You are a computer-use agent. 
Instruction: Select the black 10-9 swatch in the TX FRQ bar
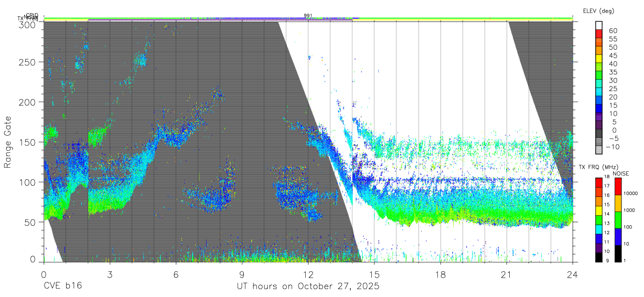point(599,257)
